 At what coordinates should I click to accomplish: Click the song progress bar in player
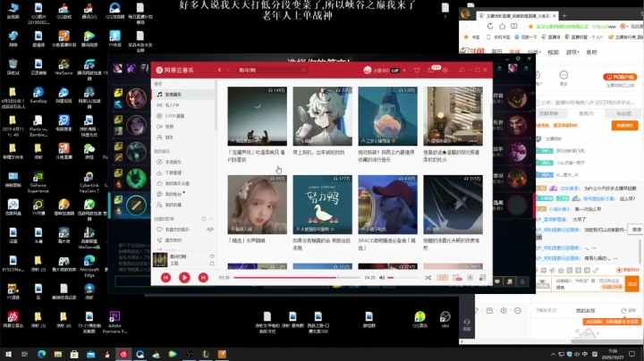(297, 278)
